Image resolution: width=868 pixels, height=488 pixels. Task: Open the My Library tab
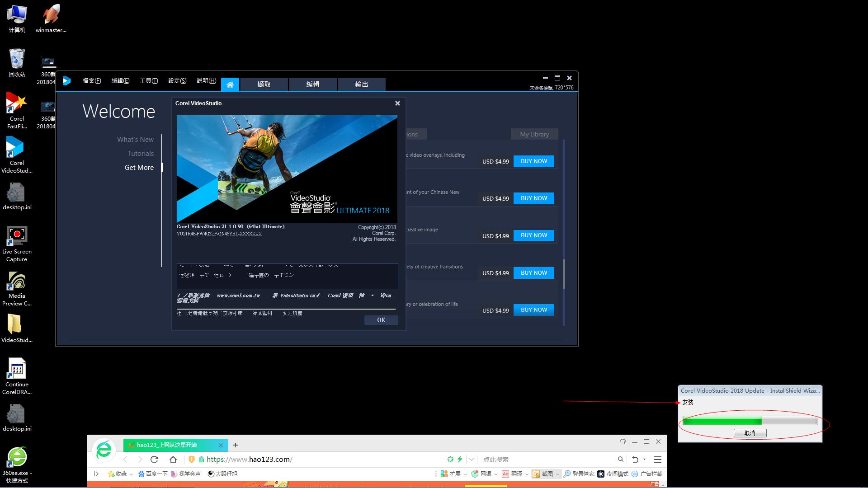[534, 134]
